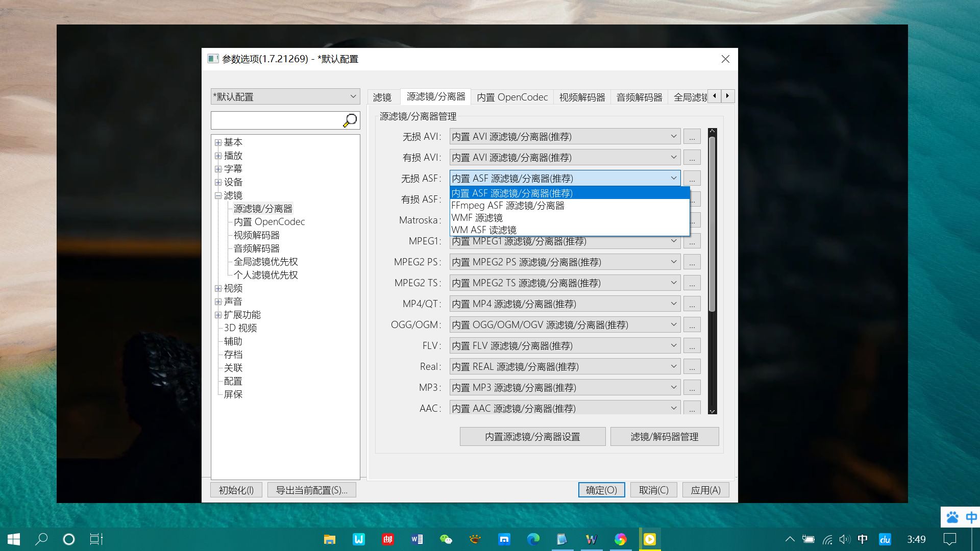This screenshot has width=980, height=551.
Task: Expand the 基本 tree node
Action: [218, 142]
